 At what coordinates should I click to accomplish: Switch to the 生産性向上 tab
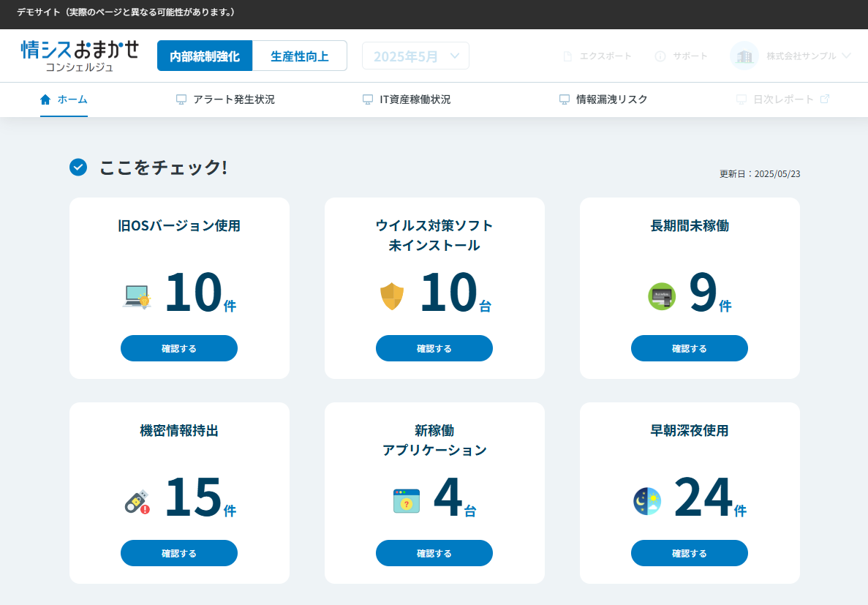tap(300, 56)
